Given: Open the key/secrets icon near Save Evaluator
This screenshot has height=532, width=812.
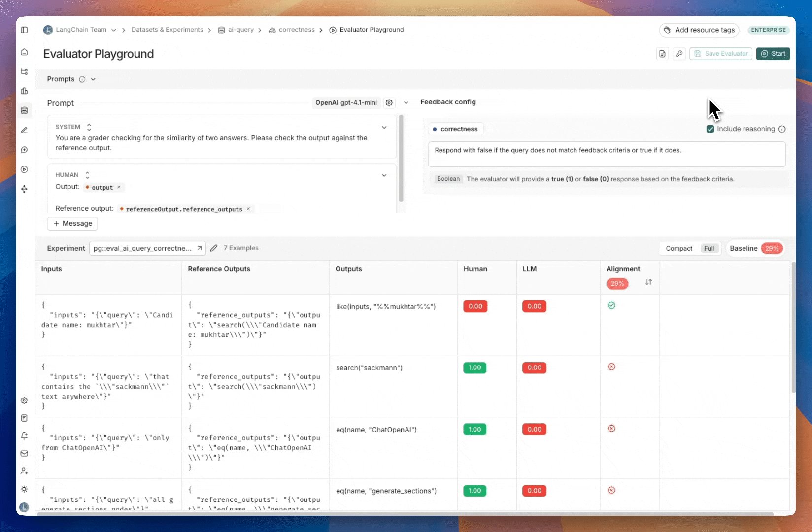Looking at the screenshot, I should point(679,54).
